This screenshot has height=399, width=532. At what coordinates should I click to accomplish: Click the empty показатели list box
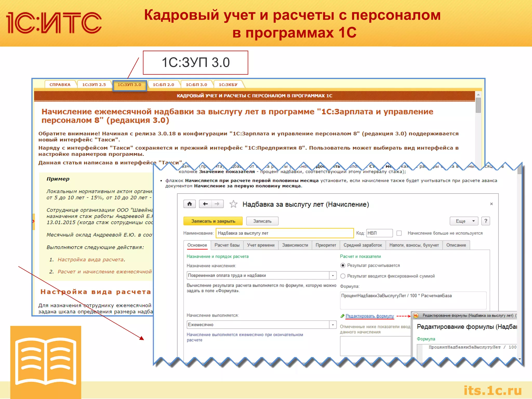point(375,346)
